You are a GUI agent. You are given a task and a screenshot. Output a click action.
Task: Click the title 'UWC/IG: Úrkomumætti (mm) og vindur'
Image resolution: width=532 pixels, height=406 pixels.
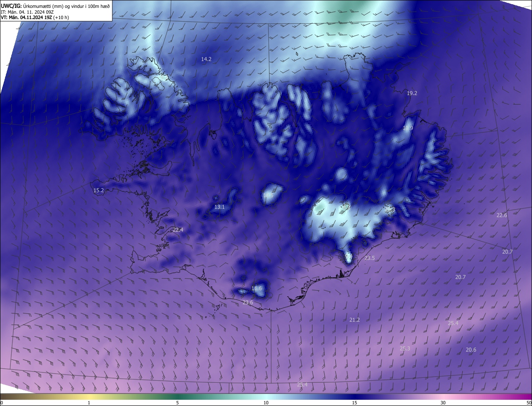coord(55,6)
